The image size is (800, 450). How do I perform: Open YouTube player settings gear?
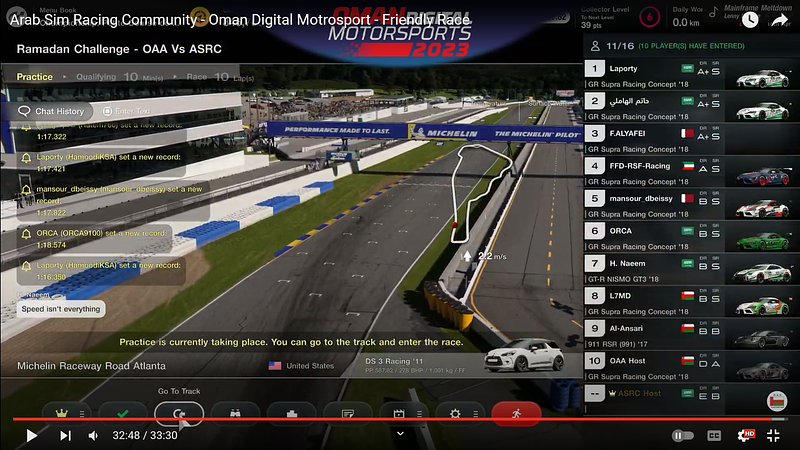(x=745, y=435)
